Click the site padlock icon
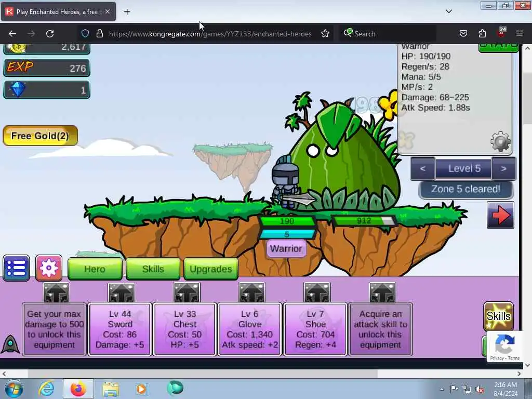Image resolution: width=532 pixels, height=399 pixels. [x=99, y=34]
